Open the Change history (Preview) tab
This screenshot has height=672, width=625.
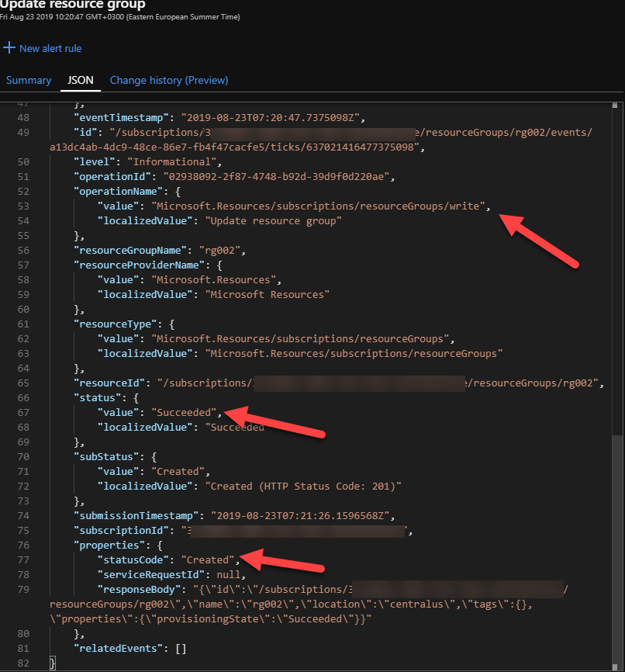[x=169, y=80]
